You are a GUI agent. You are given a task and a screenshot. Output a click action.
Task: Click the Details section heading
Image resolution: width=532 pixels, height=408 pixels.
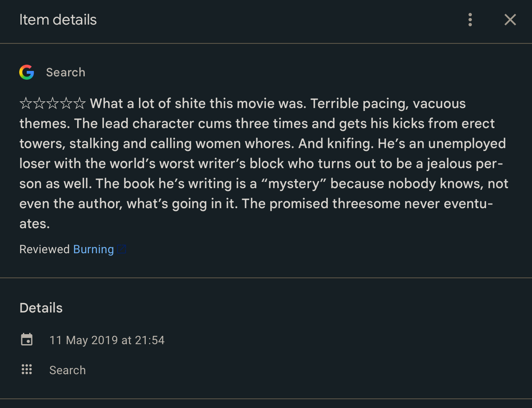coord(41,308)
